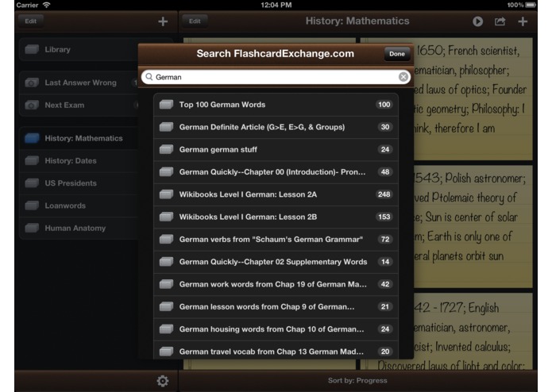Click the blue History: Mathematics deck icon

(x=32, y=138)
